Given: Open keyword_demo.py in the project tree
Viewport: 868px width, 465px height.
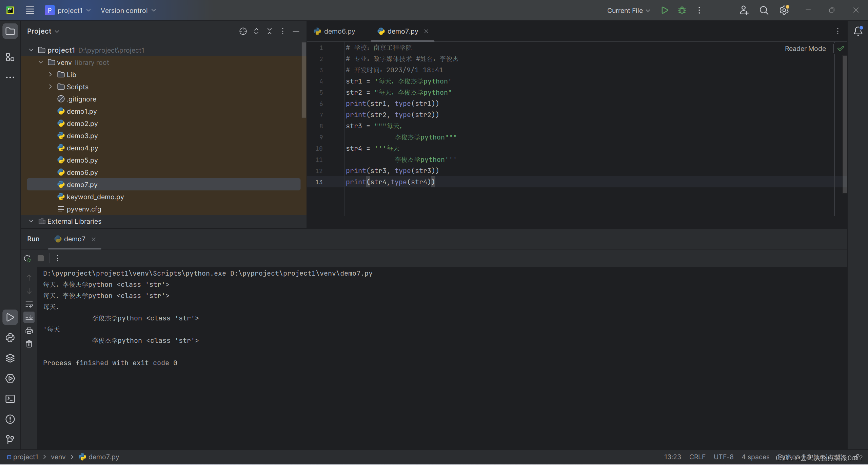Looking at the screenshot, I should tap(95, 197).
